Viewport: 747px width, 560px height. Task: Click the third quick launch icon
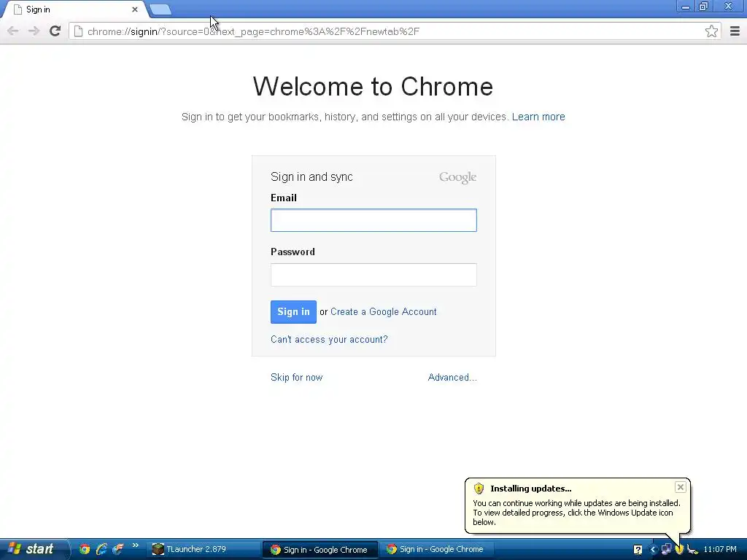(x=117, y=550)
